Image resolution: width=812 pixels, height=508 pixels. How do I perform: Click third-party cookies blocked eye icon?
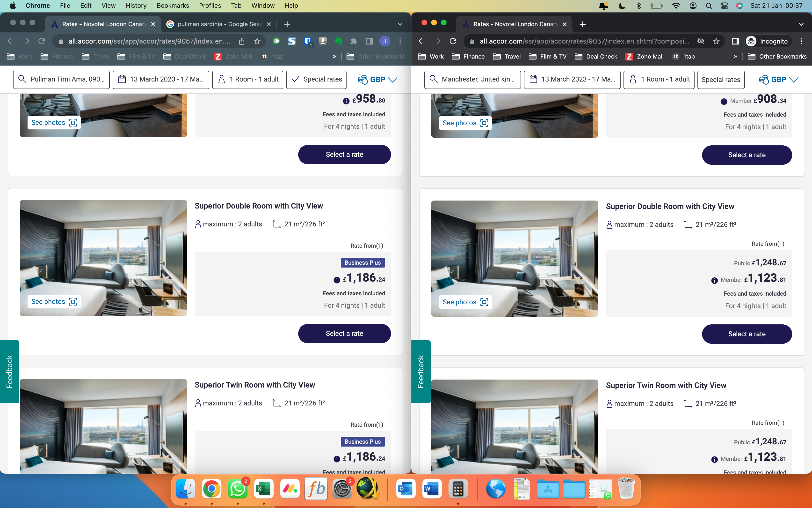click(x=701, y=41)
